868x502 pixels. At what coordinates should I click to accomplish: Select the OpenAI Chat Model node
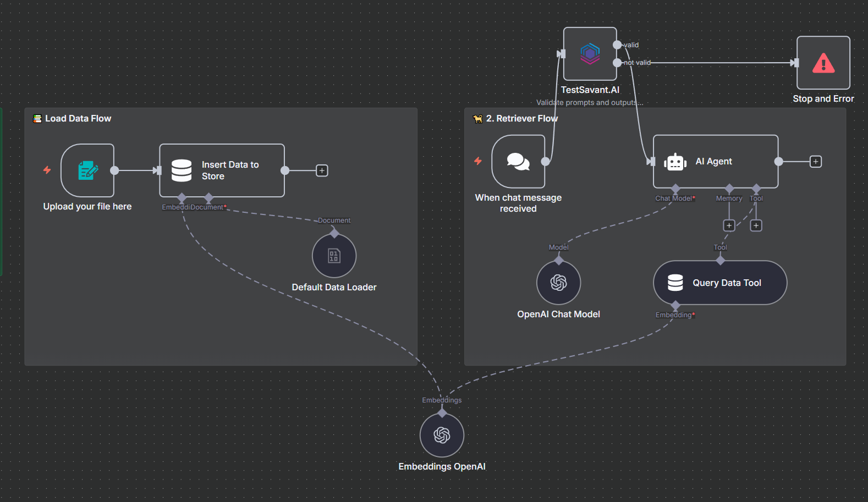point(558,283)
